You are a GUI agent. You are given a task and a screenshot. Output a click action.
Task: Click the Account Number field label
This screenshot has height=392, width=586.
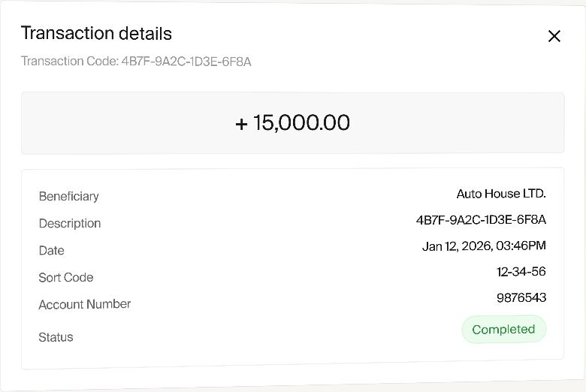[85, 305]
